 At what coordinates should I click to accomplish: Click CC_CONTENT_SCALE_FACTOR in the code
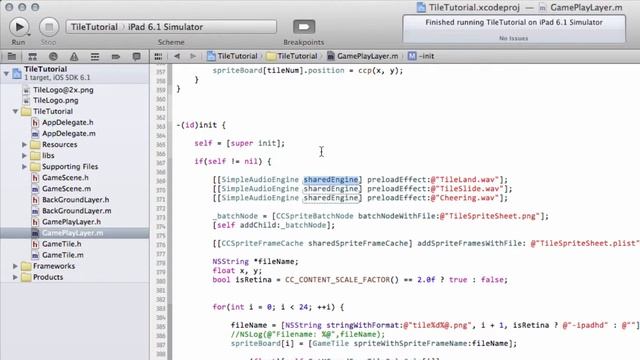tap(337, 280)
